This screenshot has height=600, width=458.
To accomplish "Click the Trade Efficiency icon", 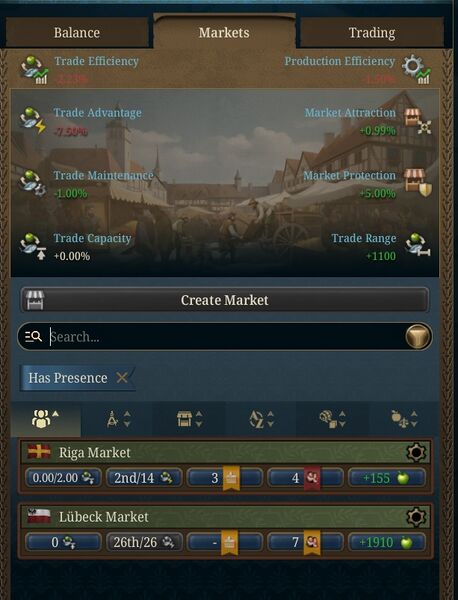I will pyautogui.click(x=34, y=70).
